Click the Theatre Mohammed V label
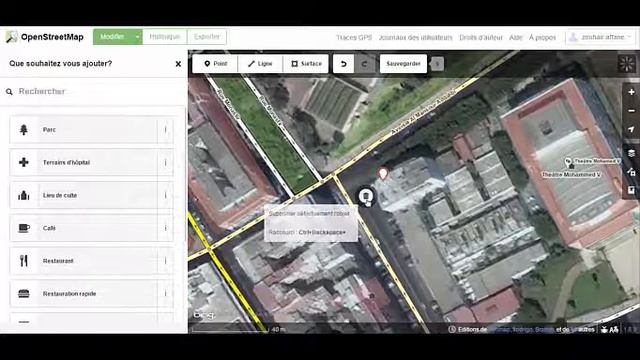Screen dimensions: 640x360 (x=571, y=175)
